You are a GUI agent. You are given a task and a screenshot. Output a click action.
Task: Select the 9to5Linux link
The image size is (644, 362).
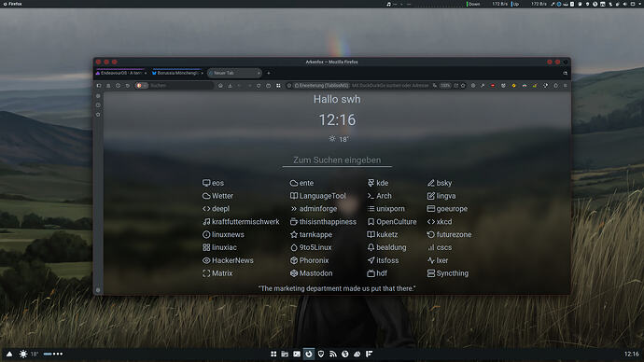(x=311, y=247)
